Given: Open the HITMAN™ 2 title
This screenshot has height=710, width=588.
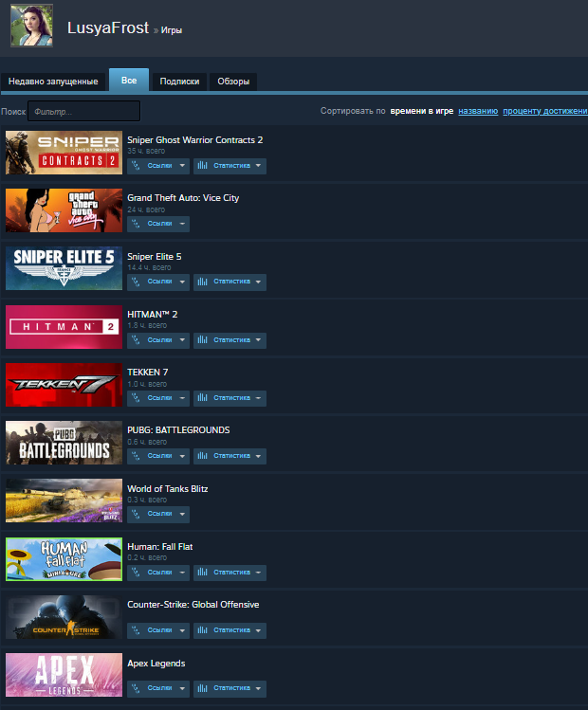Looking at the screenshot, I should click(x=152, y=315).
